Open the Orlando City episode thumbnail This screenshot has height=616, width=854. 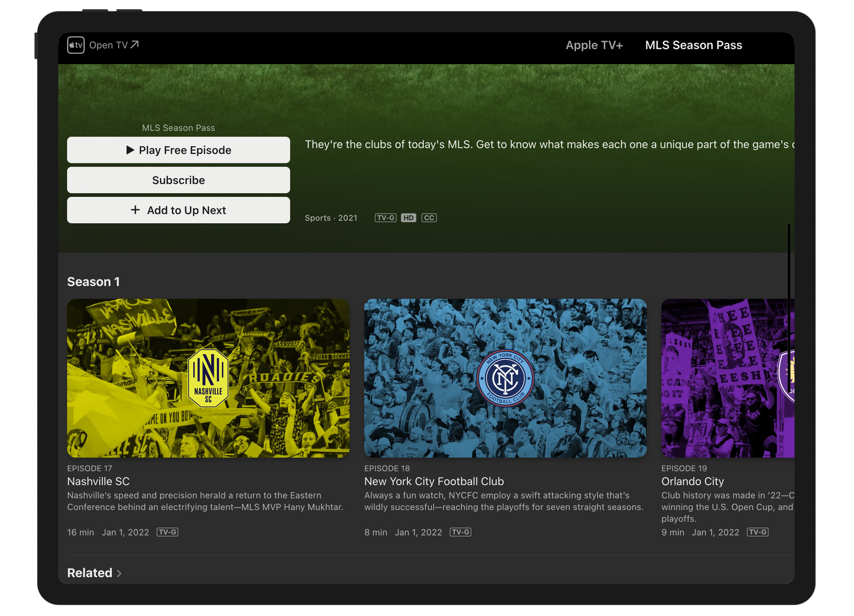[x=728, y=378]
